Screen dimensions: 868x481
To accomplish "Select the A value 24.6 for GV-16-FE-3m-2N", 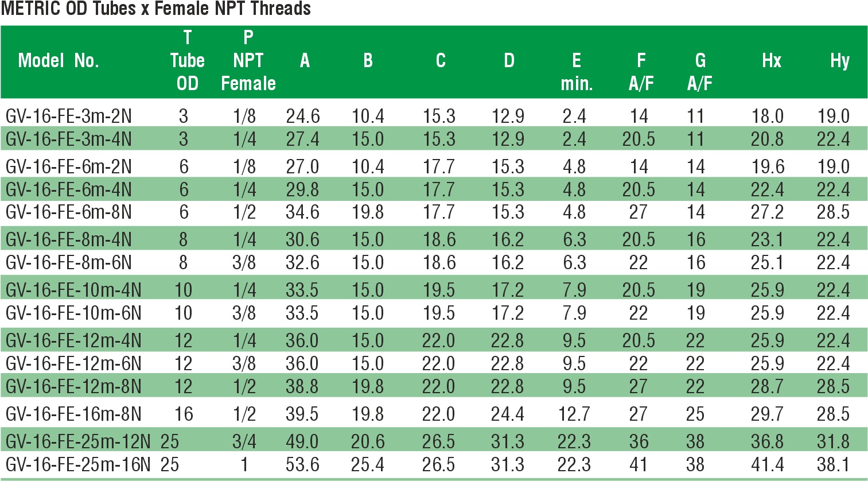I will pos(302,117).
